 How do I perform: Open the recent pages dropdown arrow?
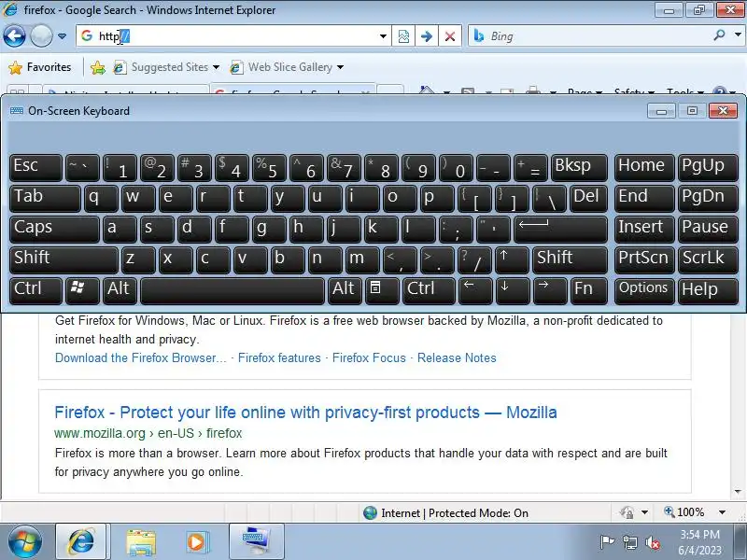pos(62,36)
